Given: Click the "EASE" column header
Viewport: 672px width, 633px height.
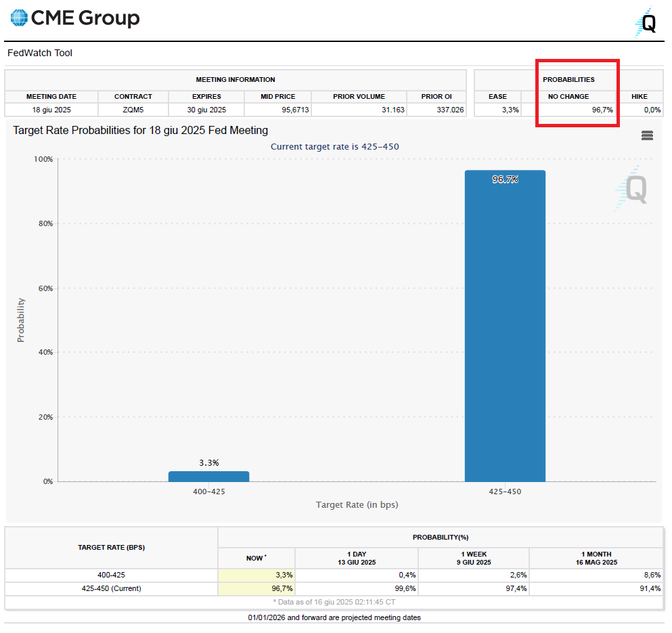Looking at the screenshot, I should (497, 97).
